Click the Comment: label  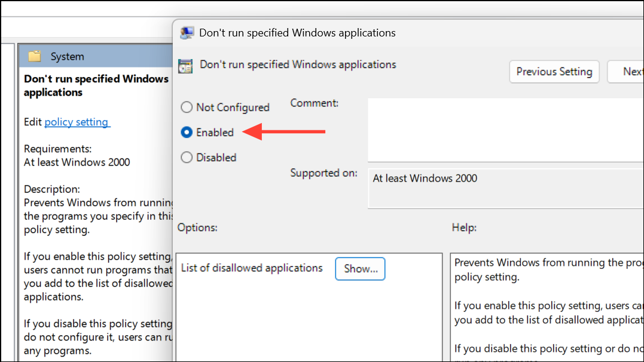tap(314, 103)
